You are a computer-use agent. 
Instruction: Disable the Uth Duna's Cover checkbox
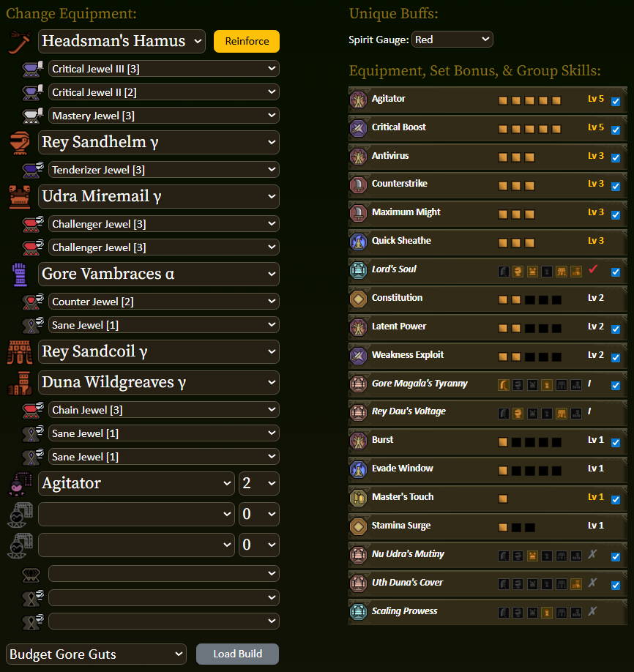tap(616, 586)
